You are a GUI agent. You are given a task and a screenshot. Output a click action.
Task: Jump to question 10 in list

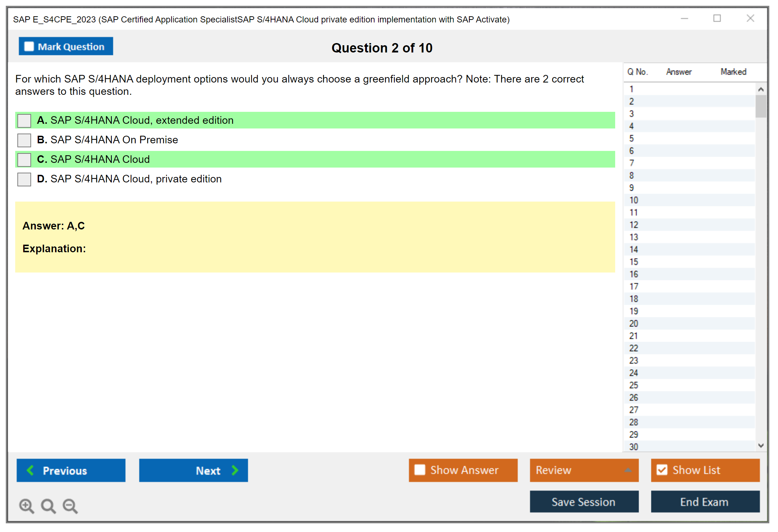634,200
